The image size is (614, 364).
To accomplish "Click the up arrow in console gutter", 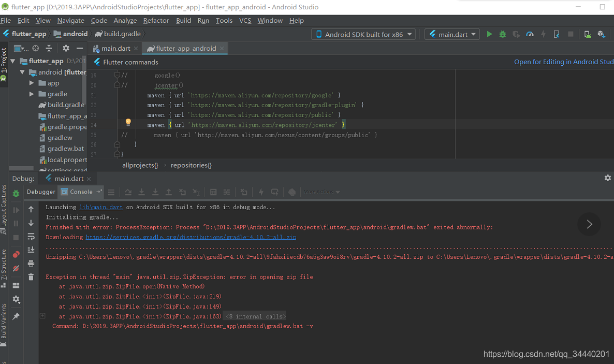I will (x=31, y=210).
